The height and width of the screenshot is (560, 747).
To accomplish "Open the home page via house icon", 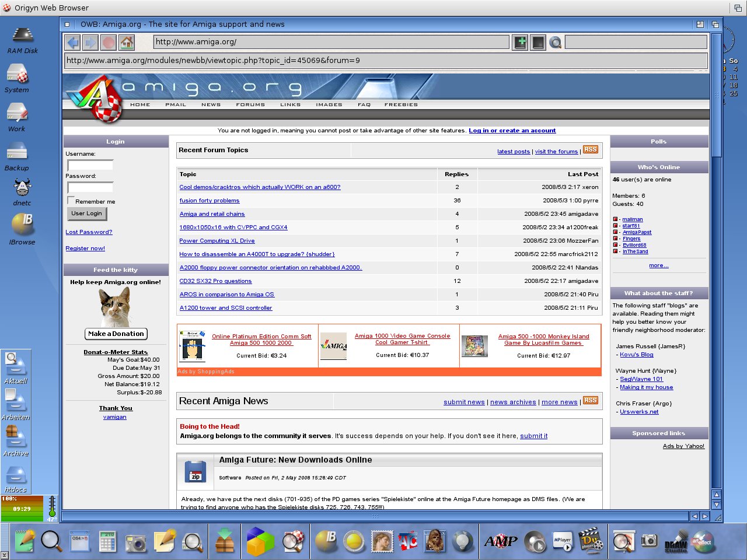I will click(127, 42).
